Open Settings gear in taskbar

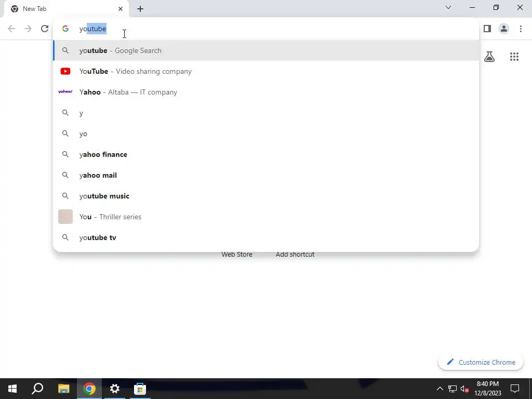click(115, 389)
